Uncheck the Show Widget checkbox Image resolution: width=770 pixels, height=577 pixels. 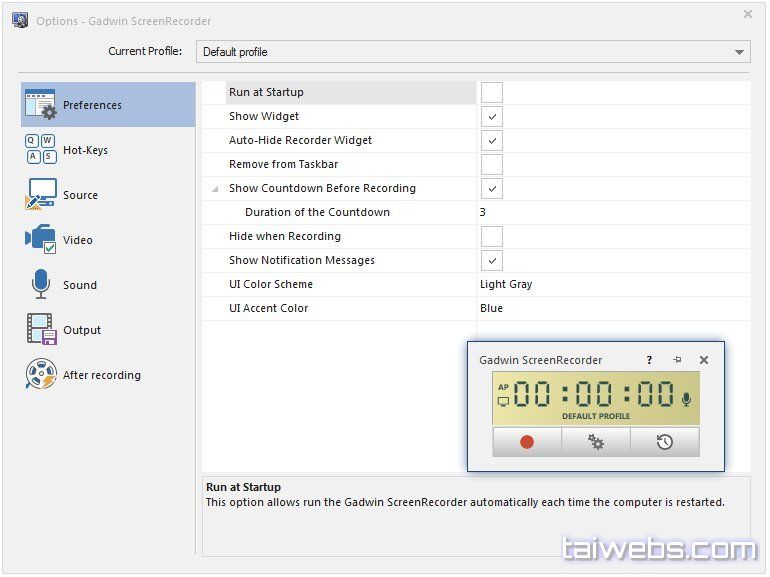coord(491,117)
